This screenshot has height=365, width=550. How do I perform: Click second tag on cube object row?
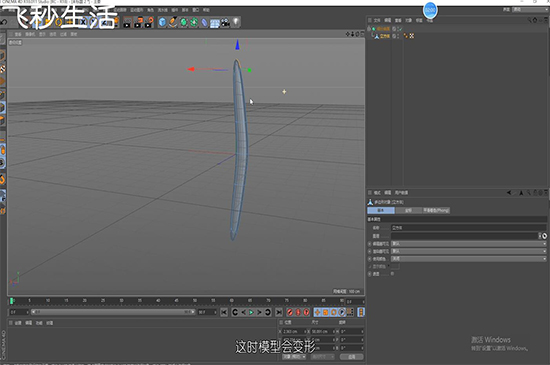[412, 36]
